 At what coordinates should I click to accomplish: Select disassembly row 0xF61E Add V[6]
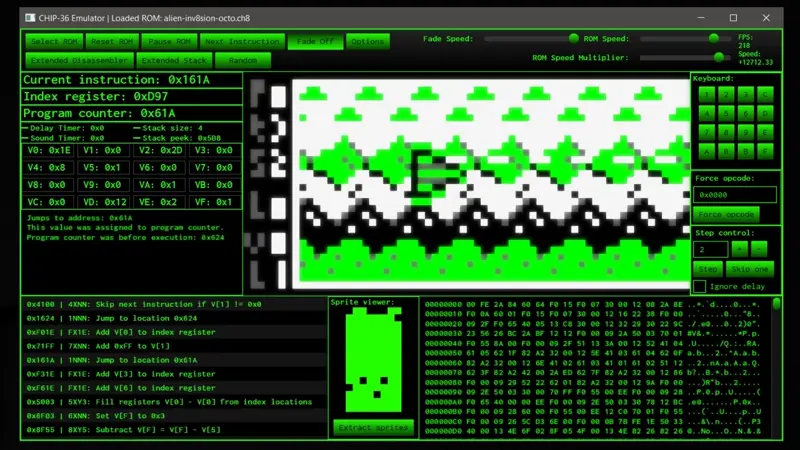coord(174,388)
